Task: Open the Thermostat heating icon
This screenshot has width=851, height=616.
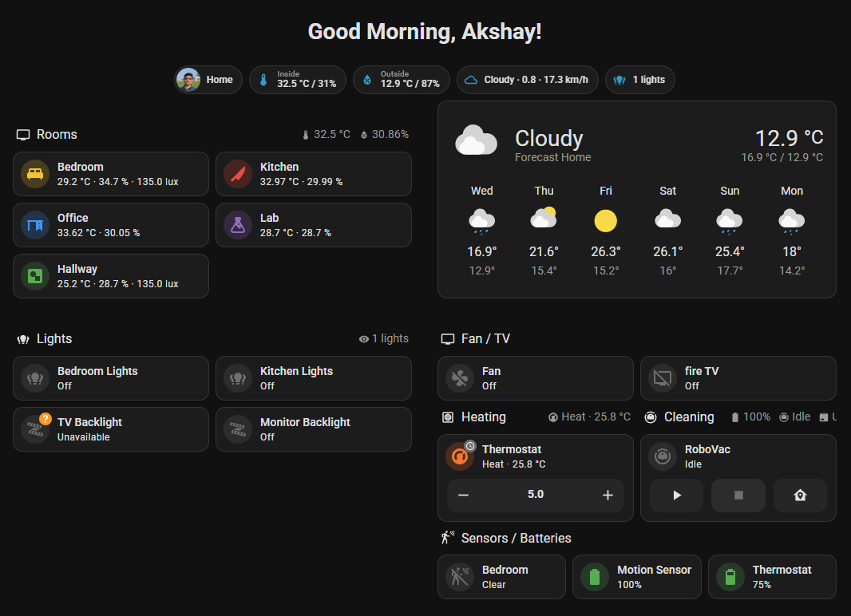Action: (x=459, y=456)
